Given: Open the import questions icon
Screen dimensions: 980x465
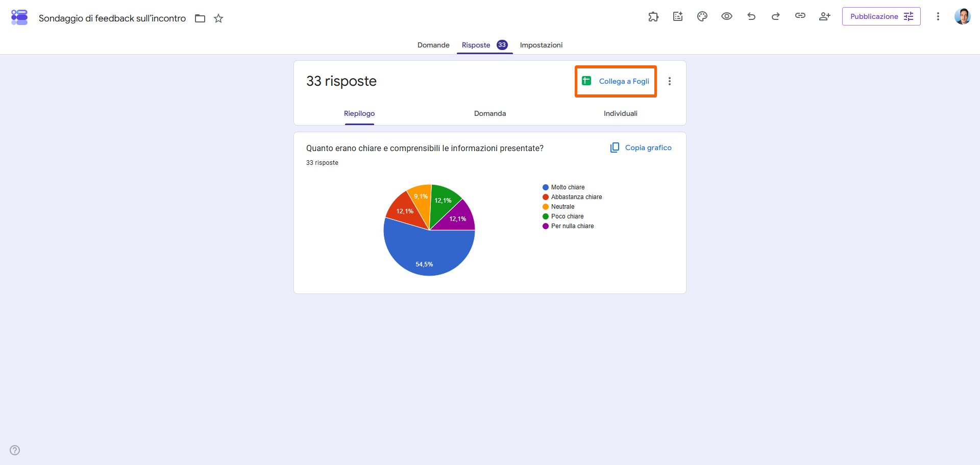Looking at the screenshot, I should click(678, 16).
